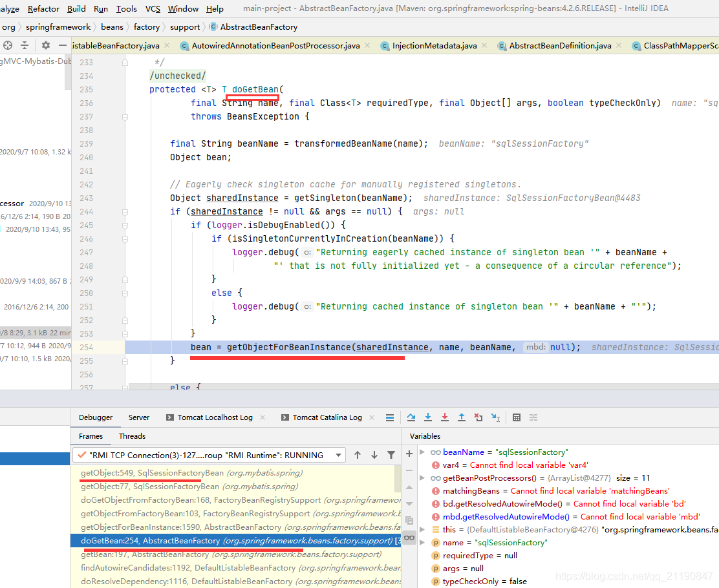Open the Window menu
Image resolution: width=719 pixels, height=588 pixels.
point(183,8)
